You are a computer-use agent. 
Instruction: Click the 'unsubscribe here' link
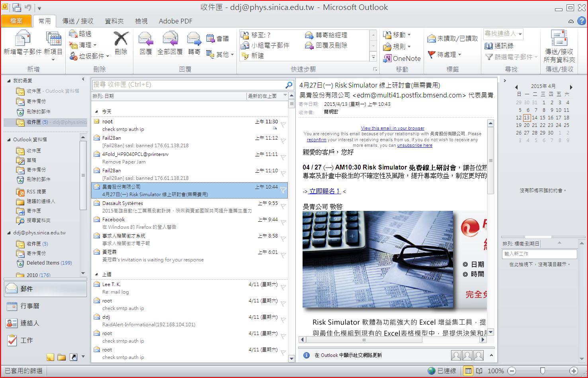pos(414,145)
